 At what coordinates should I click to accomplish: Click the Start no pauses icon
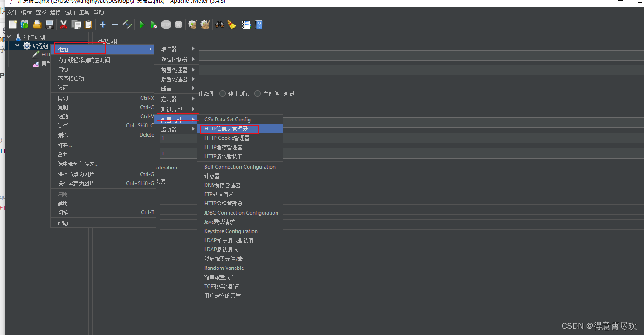[154, 25]
